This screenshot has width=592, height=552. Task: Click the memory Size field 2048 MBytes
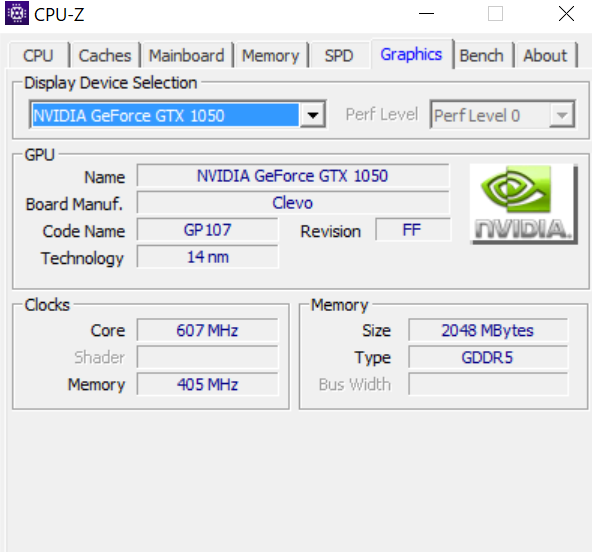(x=488, y=330)
